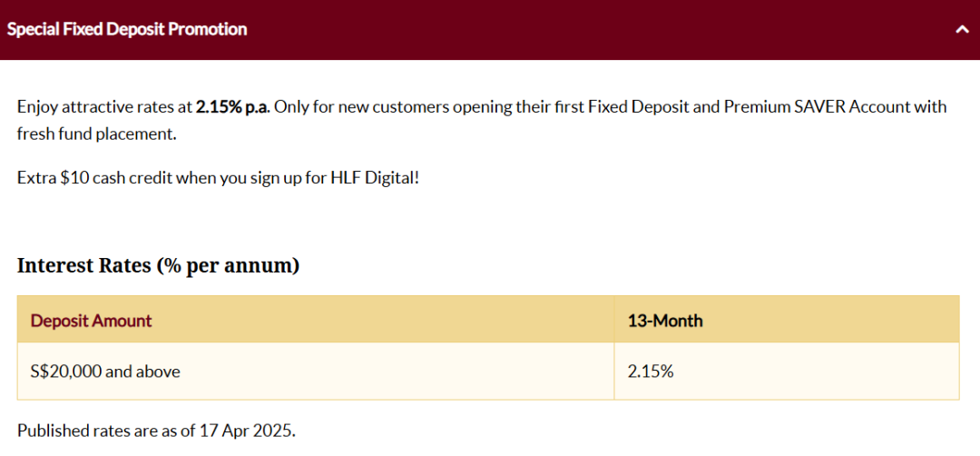This screenshot has height=456, width=980.
Task: Click the Special Fixed Deposit Promotion title
Action: pos(127,29)
